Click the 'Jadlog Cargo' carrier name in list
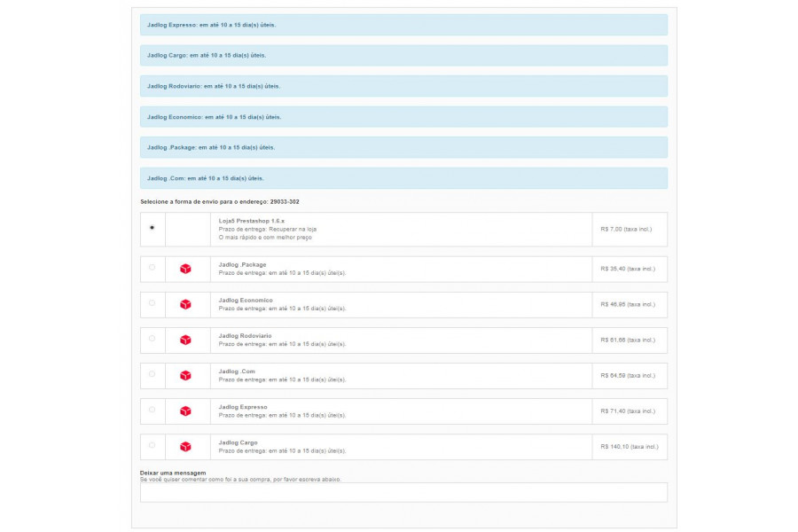Viewport: 798px width, 532px height. tap(238, 443)
